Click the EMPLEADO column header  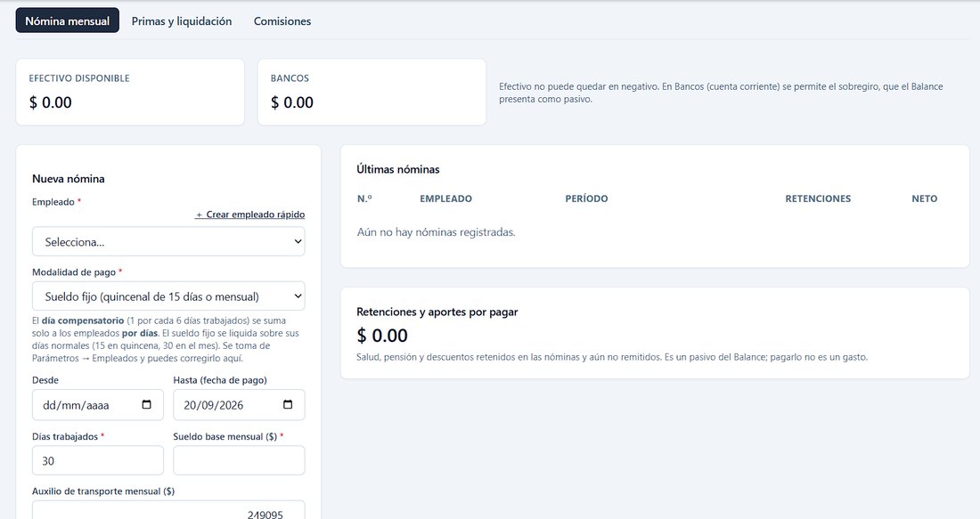[x=445, y=199]
